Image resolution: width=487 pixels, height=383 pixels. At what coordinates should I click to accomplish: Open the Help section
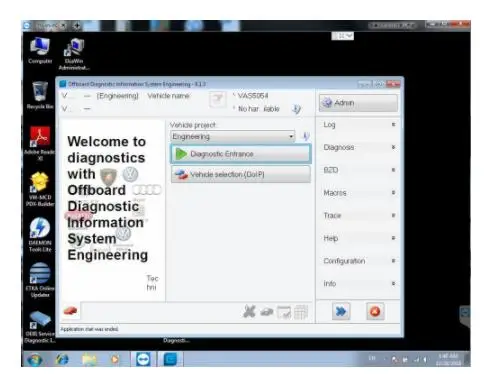pyautogui.click(x=359, y=238)
